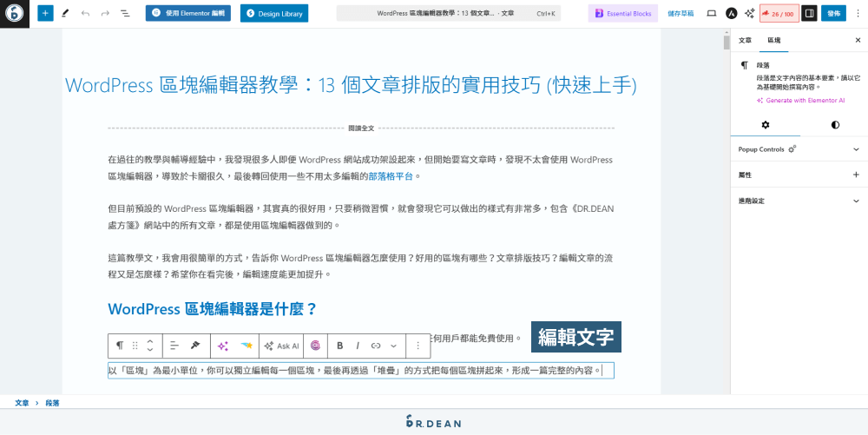
Task: Click the 使用 Elementor 編輯 button
Action: point(188,13)
